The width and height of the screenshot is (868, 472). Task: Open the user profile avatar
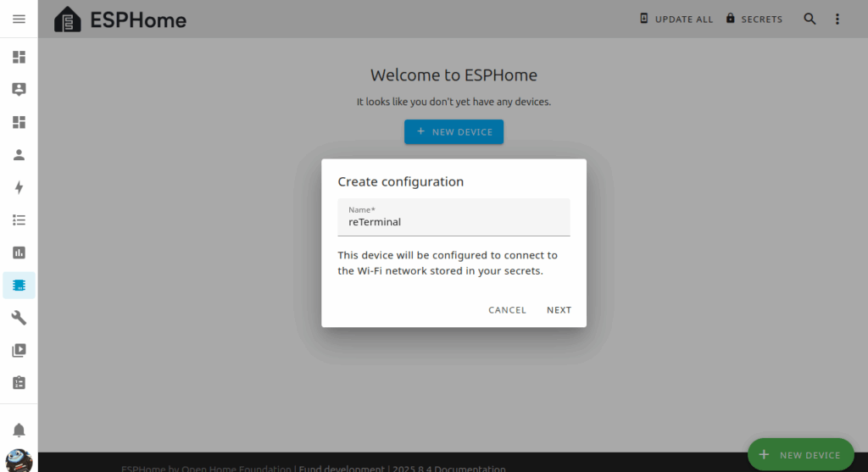[19, 460]
